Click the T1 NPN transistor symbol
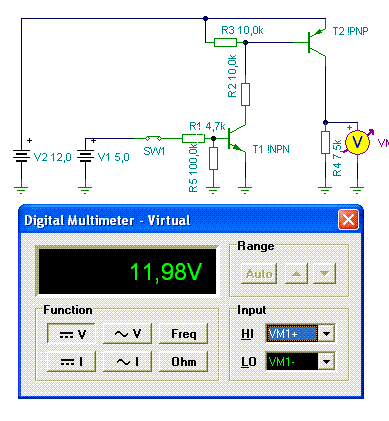The width and height of the screenshot is (389, 421). pos(237,139)
